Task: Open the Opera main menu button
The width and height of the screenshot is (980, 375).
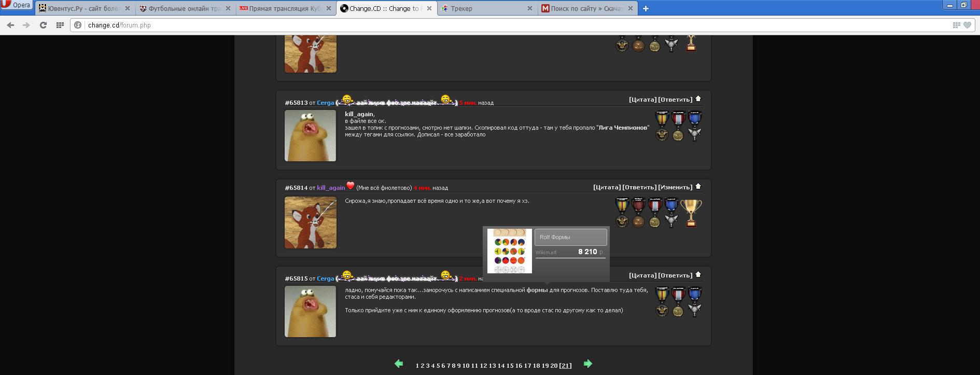Action: tap(17, 5)
